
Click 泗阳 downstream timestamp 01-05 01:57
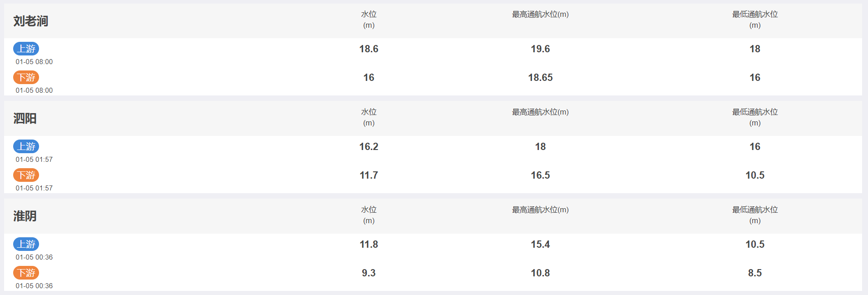point(34,188)
